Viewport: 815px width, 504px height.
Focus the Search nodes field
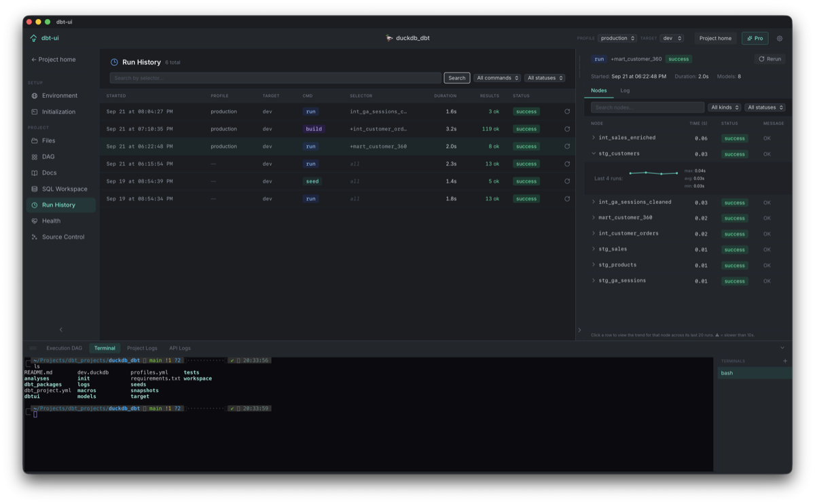click(647, 107)
